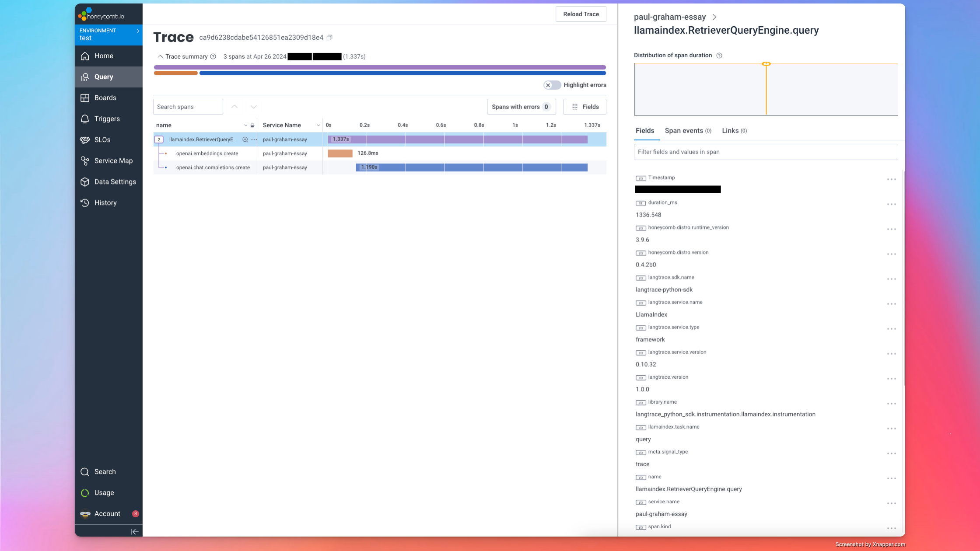Click the orange marker on duration distribution
Image resolution: width=980 pixels, height=551 pixels.
pos(766,64)
